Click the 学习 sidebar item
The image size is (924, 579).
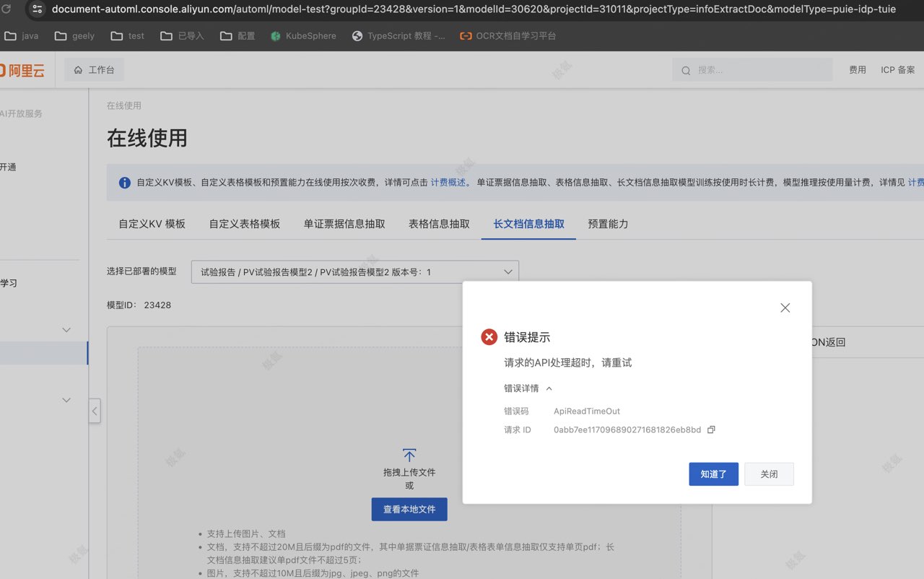9,283
